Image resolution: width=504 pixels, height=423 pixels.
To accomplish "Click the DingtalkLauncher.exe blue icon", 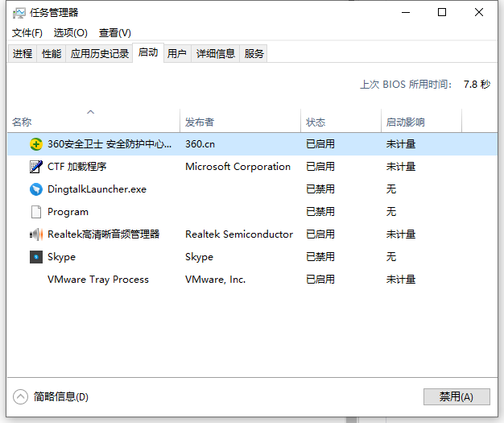I will point(36,189).
